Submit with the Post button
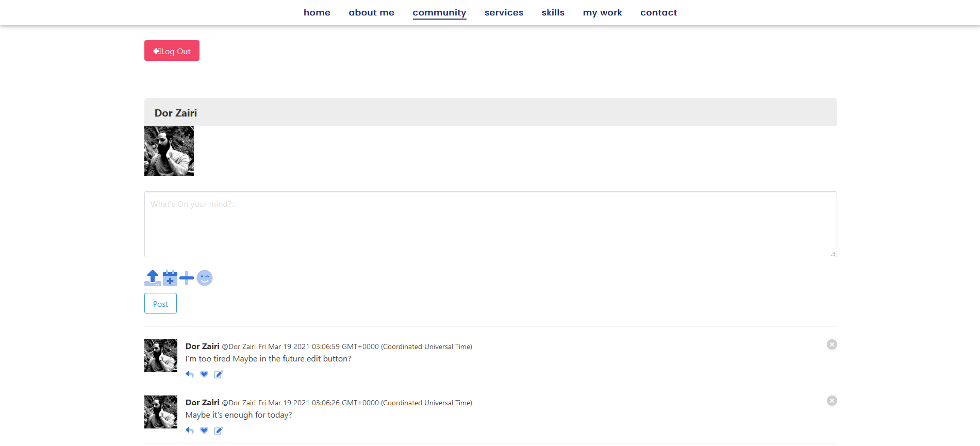 click(x=160, y=303)
